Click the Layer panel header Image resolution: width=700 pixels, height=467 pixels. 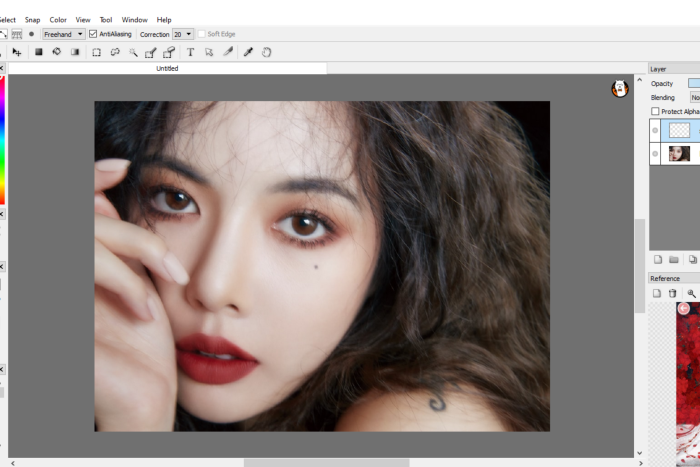[674, 69]
